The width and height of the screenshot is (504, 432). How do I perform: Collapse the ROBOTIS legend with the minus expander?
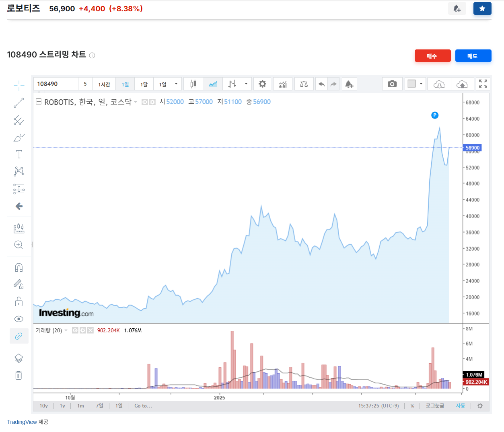tap(38, 102)
